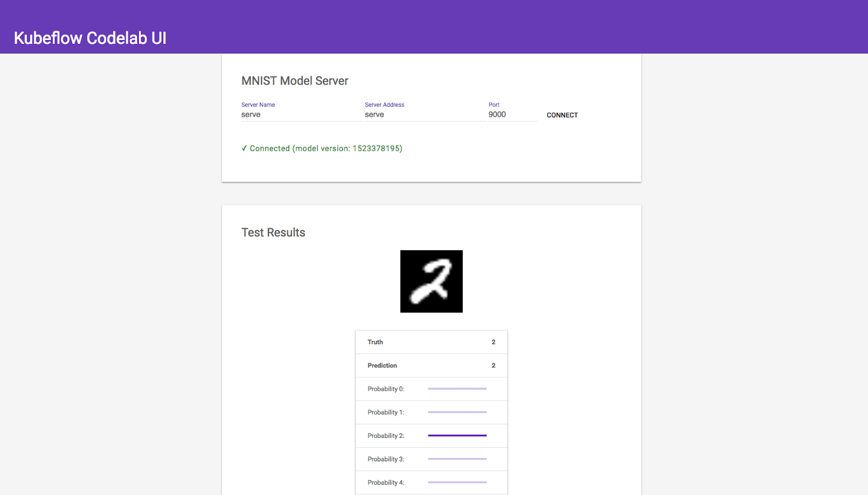Click the Probability 3 progress bar

(457, 459)
